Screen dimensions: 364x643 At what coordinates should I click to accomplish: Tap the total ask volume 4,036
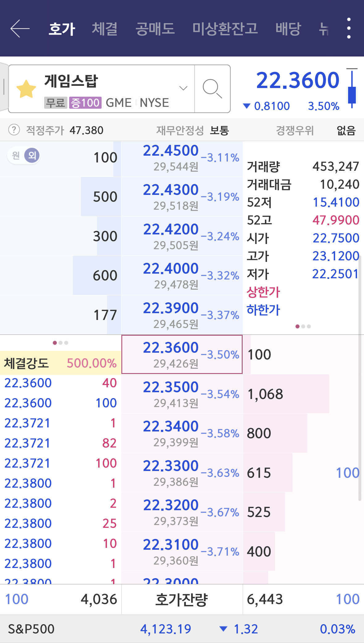pos(99,599)
